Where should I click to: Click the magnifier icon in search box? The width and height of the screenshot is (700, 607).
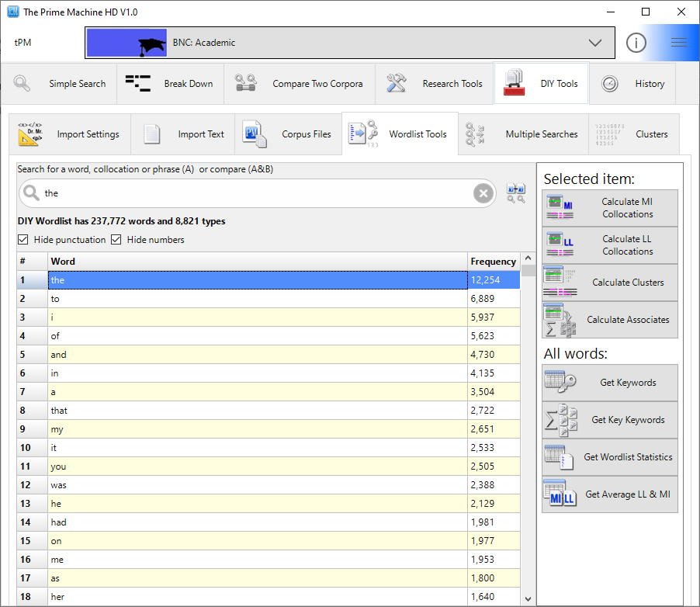pyautogui.click(x=31, y=193)
